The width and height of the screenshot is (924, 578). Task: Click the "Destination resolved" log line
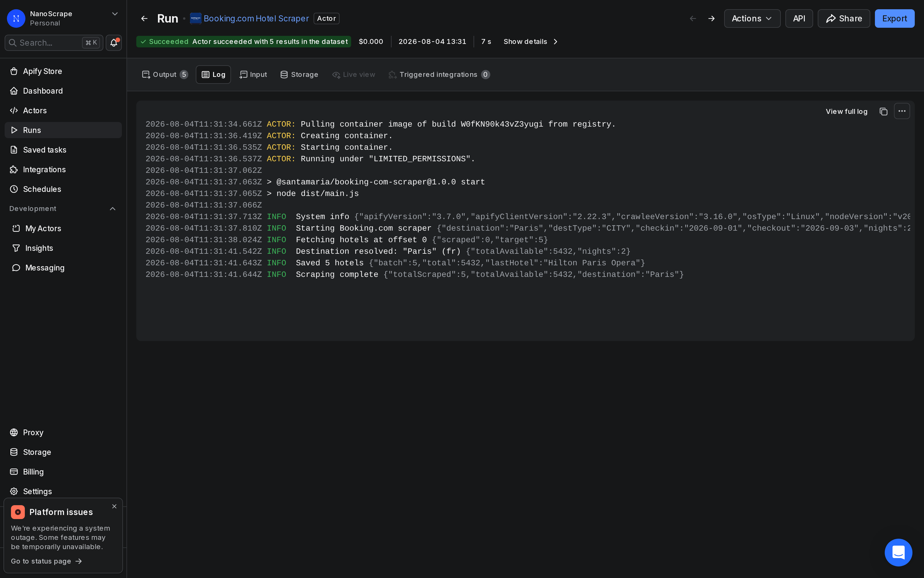tap(388, 251)
